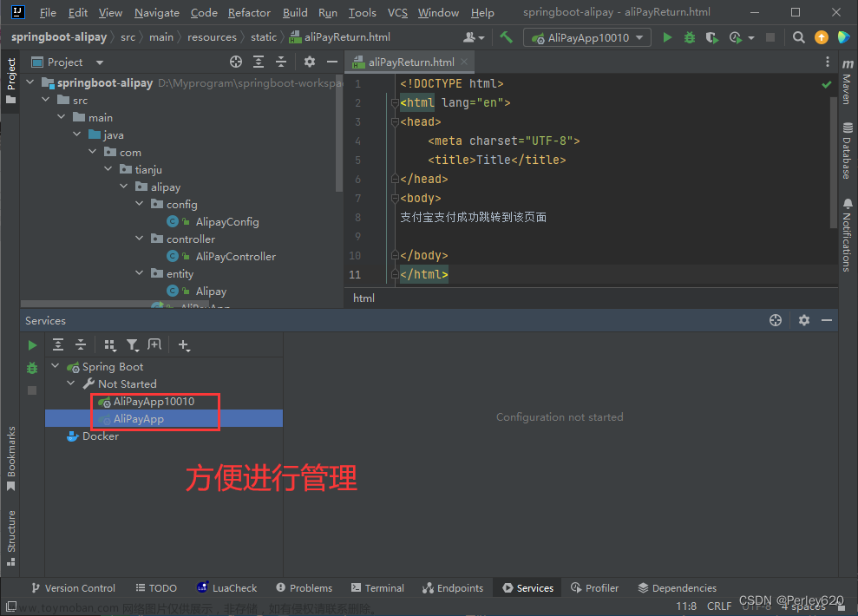The height and width of the screenshot is (616, 858).
Task: Open the Dependencies tool window
Action: click(678, 588)
